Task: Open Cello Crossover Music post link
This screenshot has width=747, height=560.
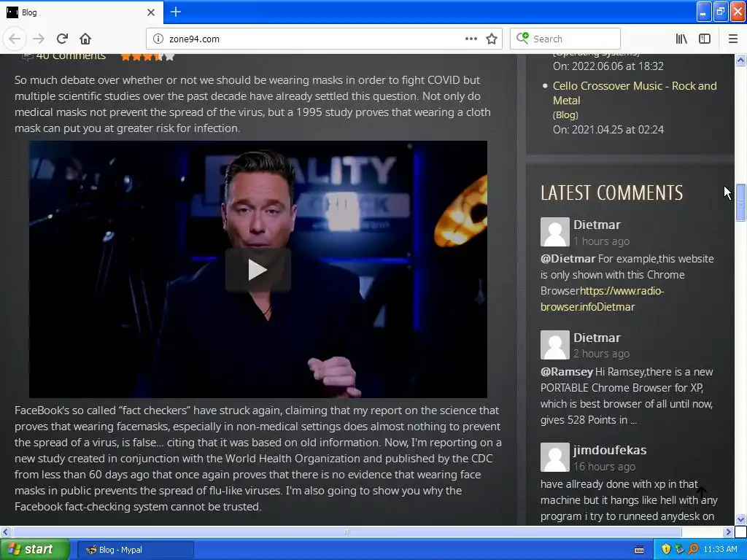Action: [x=635, y=93]
